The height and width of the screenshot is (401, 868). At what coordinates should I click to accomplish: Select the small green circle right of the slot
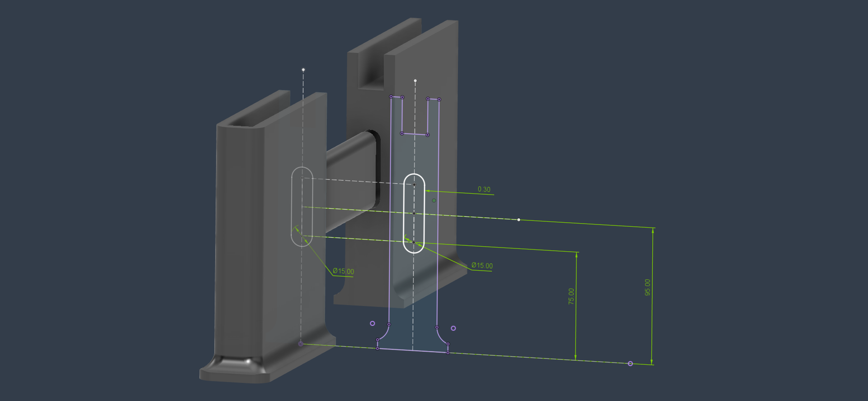click(x=434, y=200)
